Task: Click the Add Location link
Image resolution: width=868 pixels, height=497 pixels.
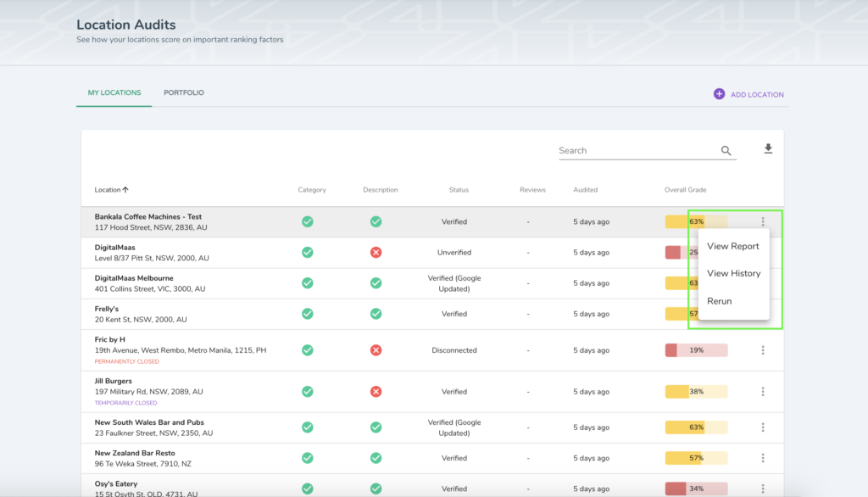Action: coord(757,95)
